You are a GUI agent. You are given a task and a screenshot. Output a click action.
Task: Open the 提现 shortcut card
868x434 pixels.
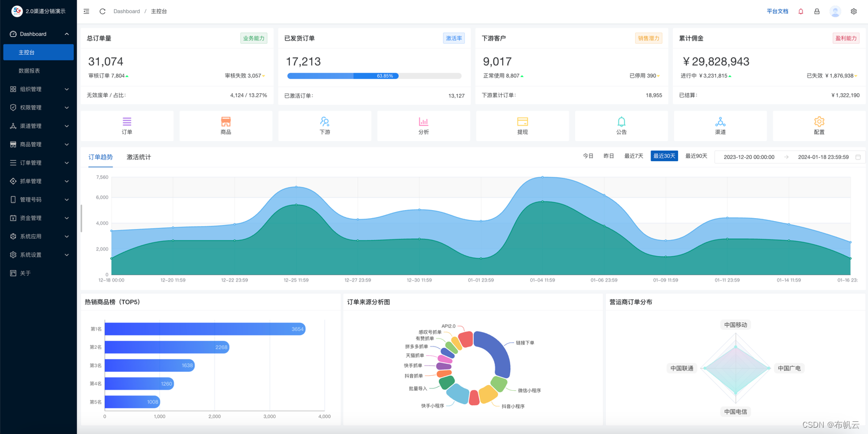[x=522, y=125]
